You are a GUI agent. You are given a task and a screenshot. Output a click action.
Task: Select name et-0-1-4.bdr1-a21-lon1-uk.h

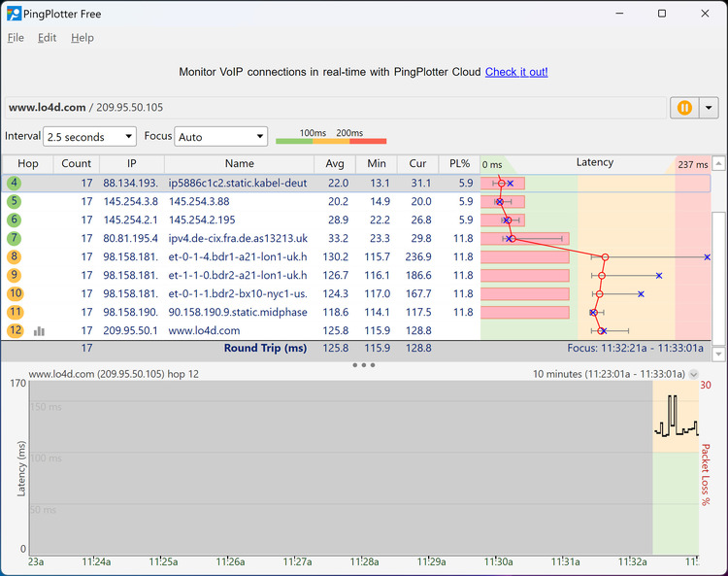238,256
